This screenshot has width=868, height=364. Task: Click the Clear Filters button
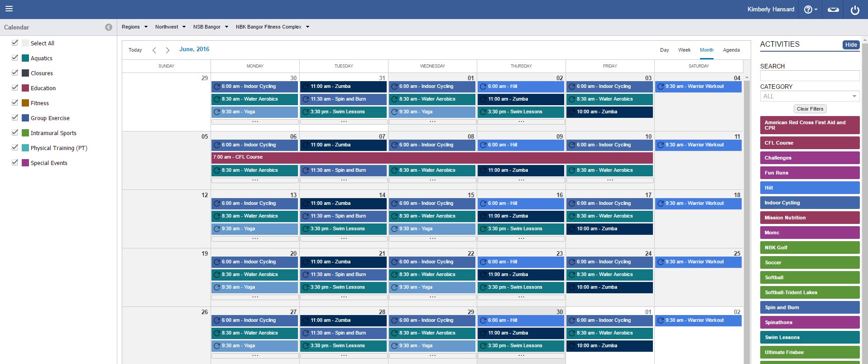810,109
